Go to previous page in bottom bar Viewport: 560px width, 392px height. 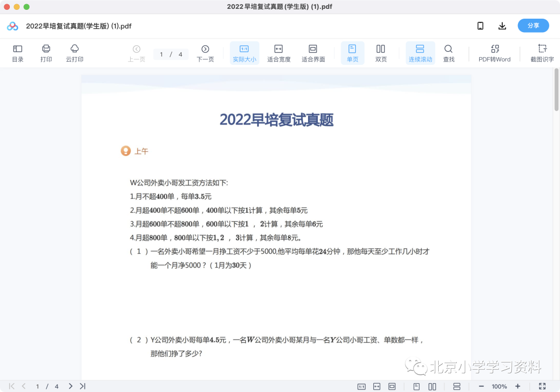24,386
